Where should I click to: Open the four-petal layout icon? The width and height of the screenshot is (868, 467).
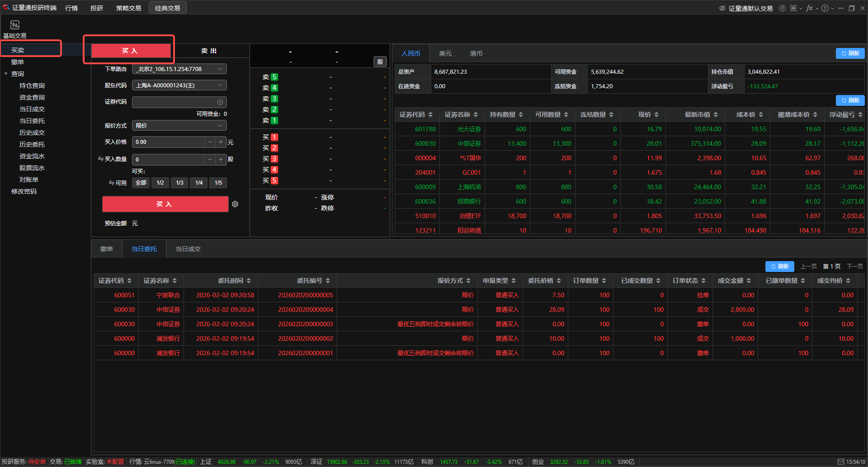[793, 8]
